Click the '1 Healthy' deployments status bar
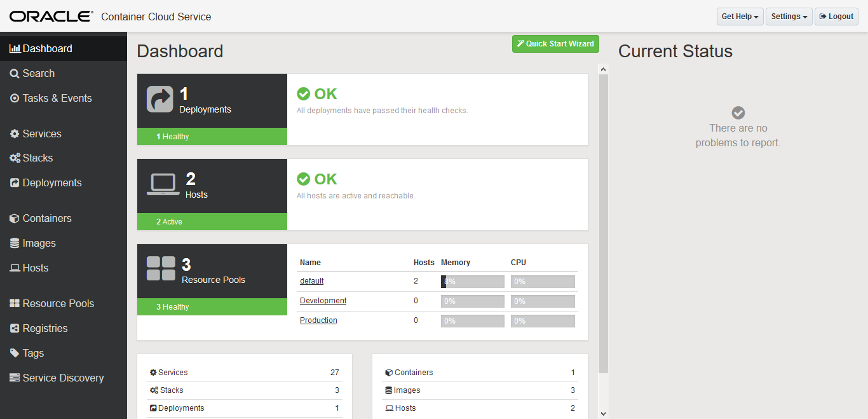This screenshot has width=868, height=419. pyautogui.click(x=212, y=137)
